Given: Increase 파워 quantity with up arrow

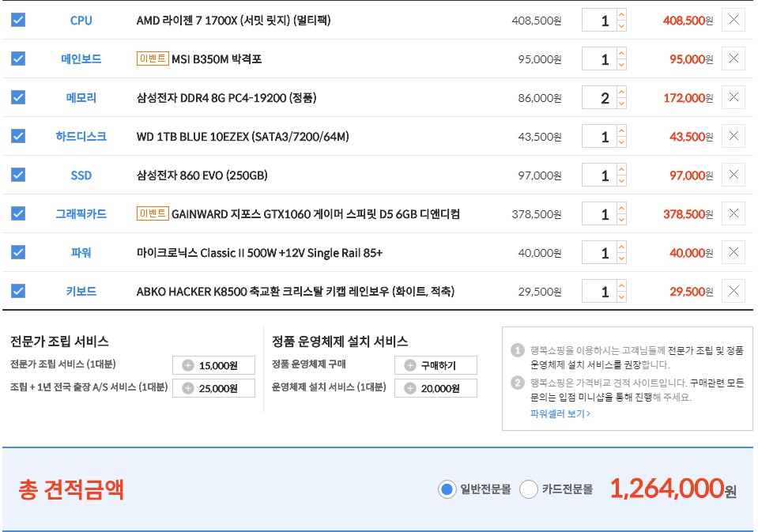Looking at the screenshot, I should point(622,247).
